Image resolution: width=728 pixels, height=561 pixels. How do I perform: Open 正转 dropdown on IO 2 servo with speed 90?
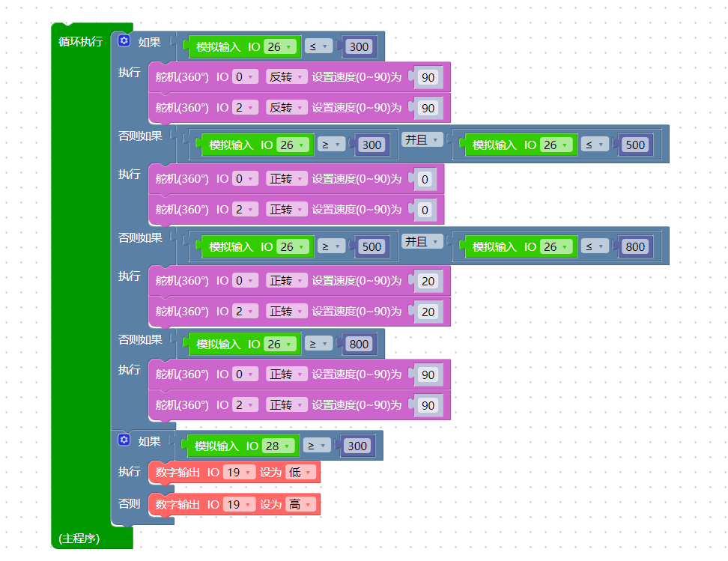[286, 405]
